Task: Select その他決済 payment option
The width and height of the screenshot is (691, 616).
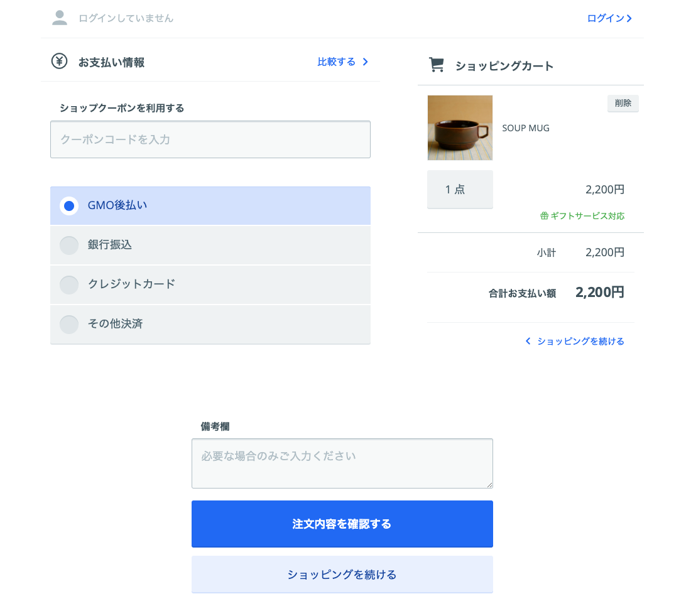Action: click(x=69, y=325)
